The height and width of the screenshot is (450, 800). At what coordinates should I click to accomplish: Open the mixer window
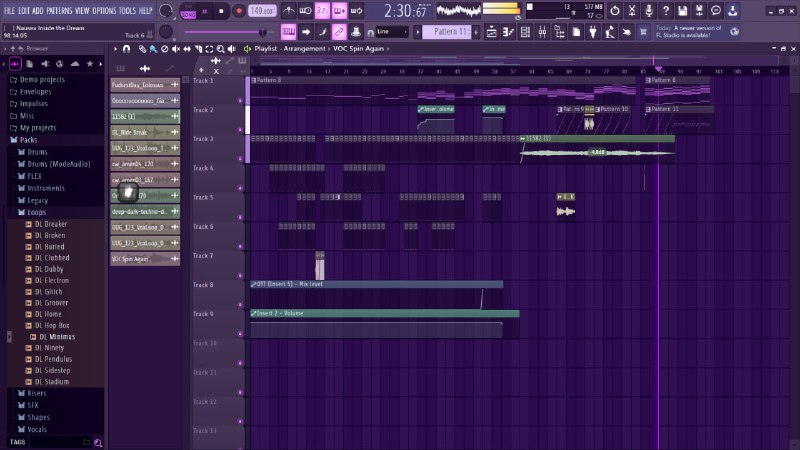click(x=542, y=32)
